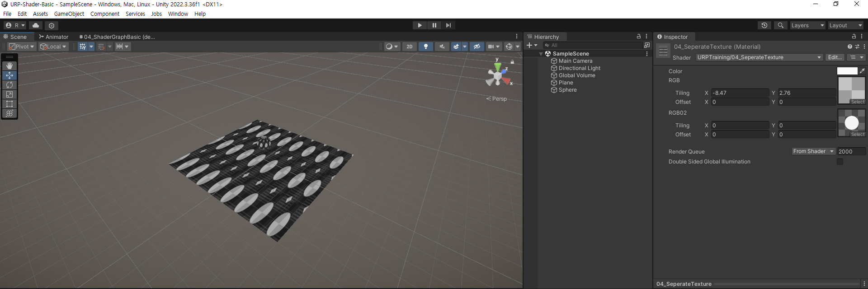
Task: Select the Rect tool
Action: (x=9, y=104)
